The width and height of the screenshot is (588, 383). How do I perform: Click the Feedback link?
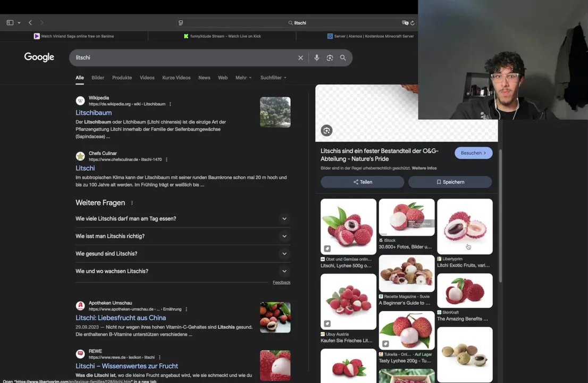tap(281, 282)
